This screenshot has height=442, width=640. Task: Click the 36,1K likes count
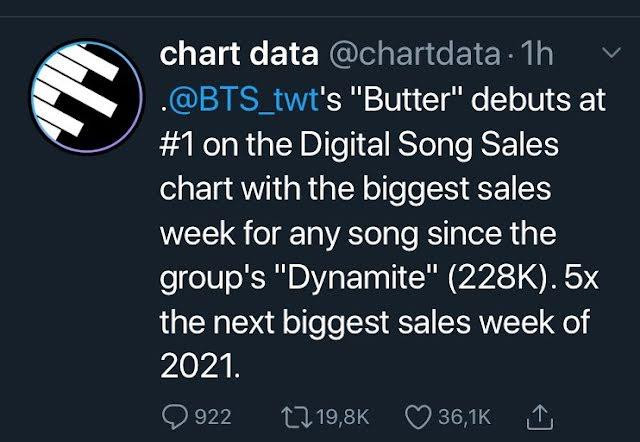(x=465, y=415)
